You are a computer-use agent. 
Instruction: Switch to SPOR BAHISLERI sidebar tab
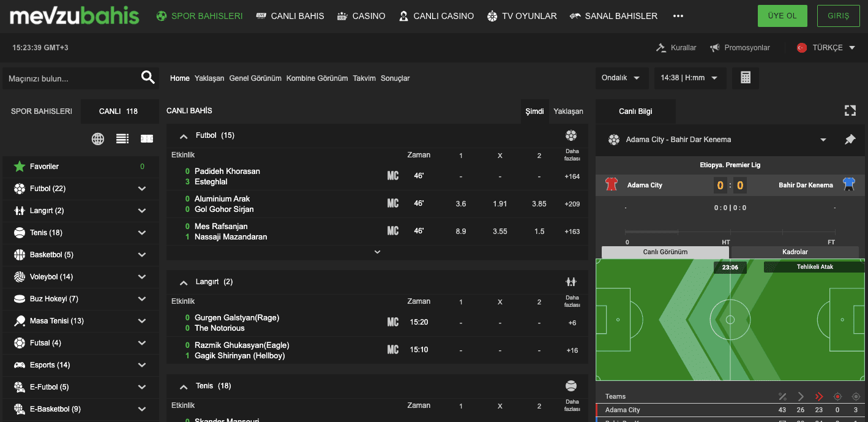coord(42,111)
